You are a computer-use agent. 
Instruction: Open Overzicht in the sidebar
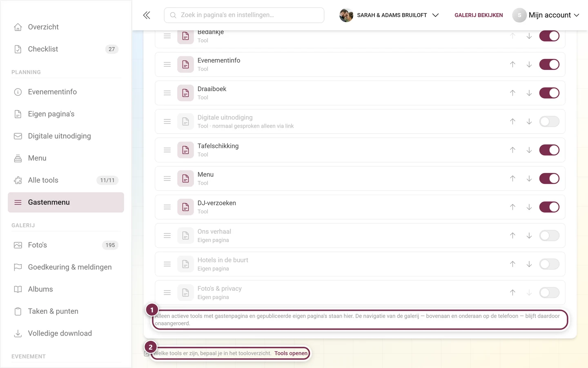pyautogui.click(x=66, y=27)
